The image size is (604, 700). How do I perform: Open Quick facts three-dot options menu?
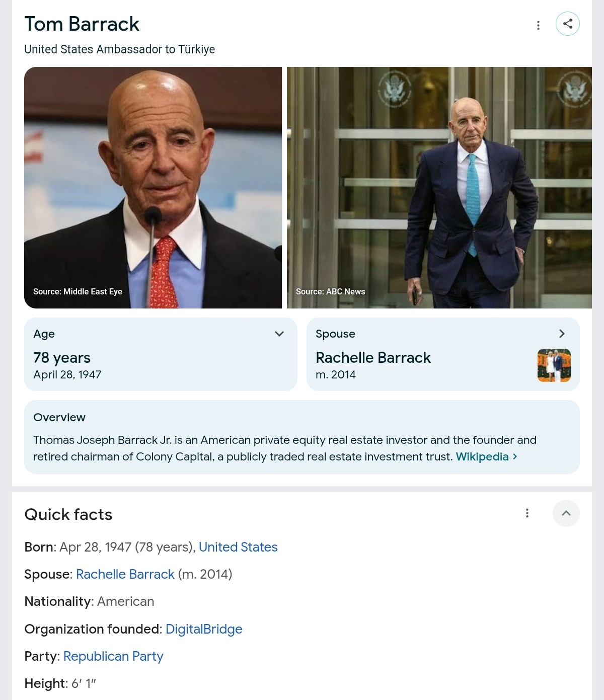pos(527,513)
